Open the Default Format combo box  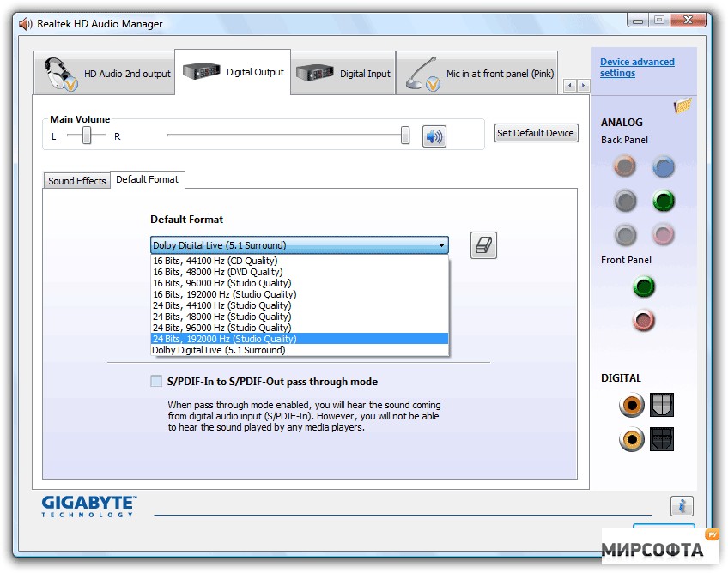[x=300, y=245]
